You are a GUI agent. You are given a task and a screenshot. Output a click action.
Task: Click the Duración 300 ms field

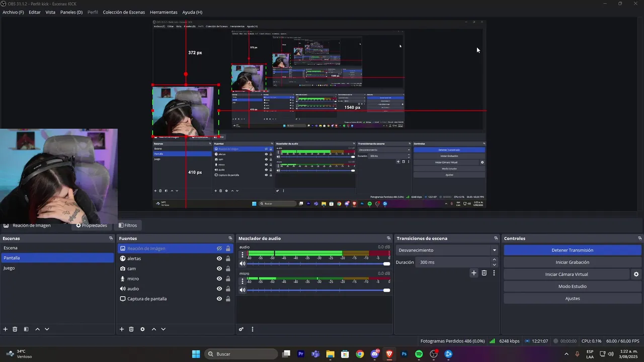(x=453, y=262)
